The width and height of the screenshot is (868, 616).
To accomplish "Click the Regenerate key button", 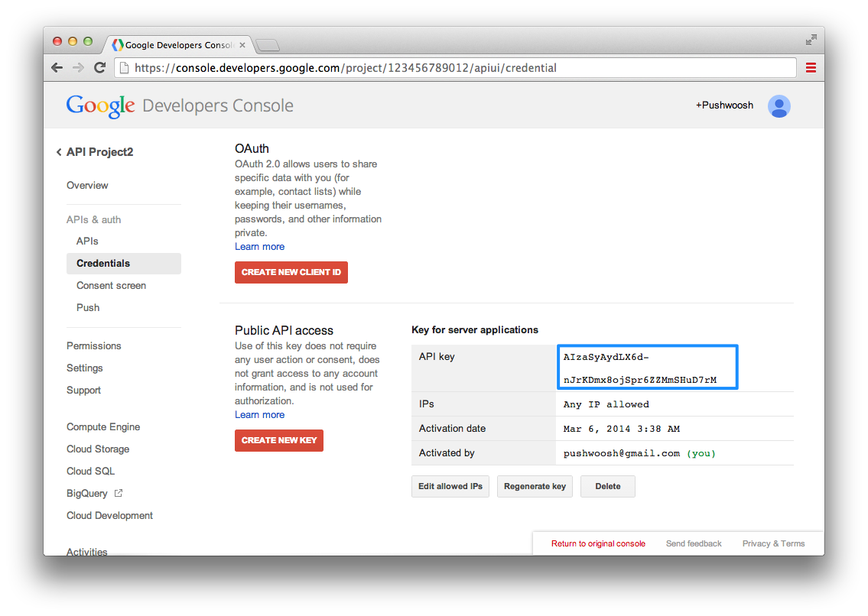I will [535, 487].
